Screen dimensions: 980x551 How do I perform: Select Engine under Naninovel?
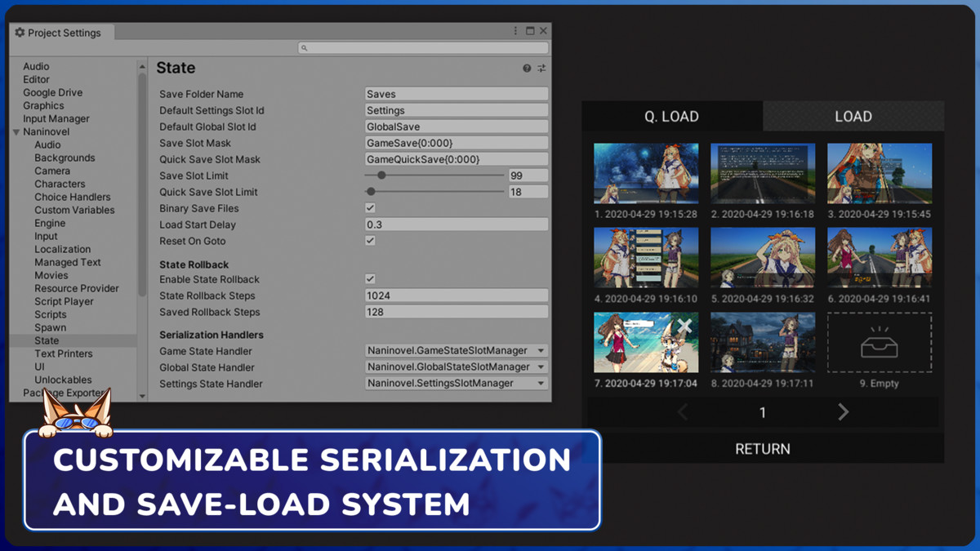click(x=50, y=223)
